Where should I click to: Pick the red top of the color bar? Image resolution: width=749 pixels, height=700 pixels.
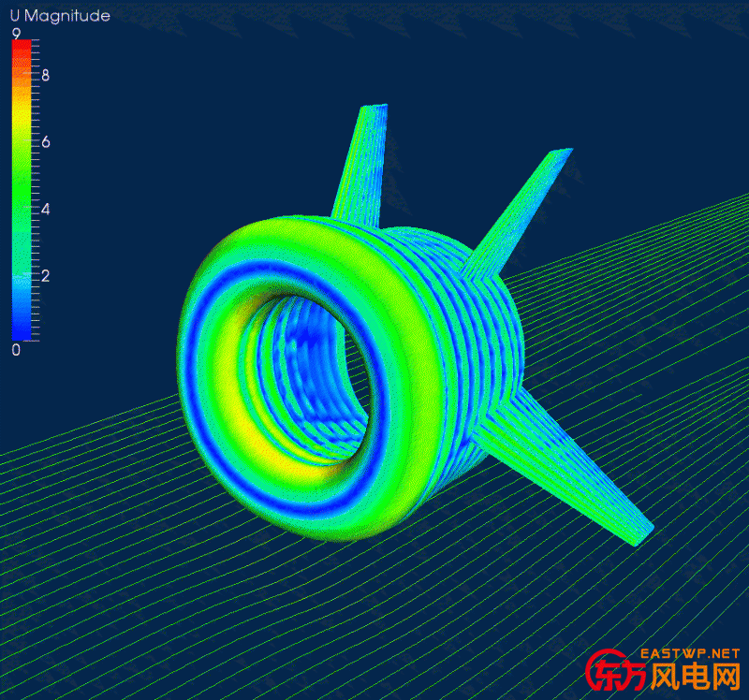(22, 49)
